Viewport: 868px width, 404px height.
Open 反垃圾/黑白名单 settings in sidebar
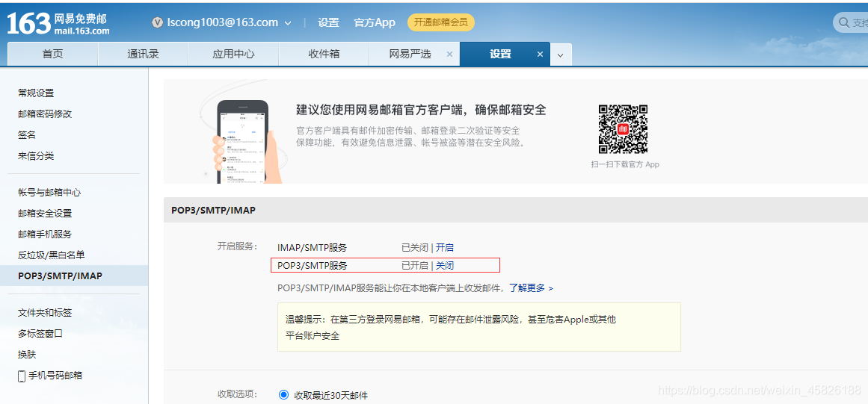pos(51,255)
